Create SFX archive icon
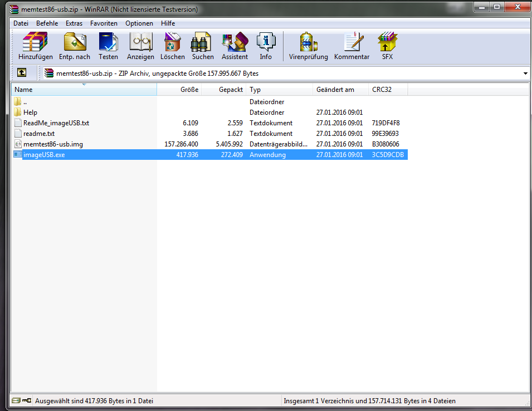The image size is (532, 411). coord(388,42)
